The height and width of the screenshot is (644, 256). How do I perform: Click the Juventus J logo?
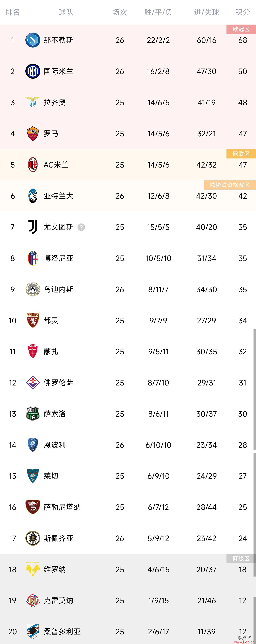[x=33, y=227]
